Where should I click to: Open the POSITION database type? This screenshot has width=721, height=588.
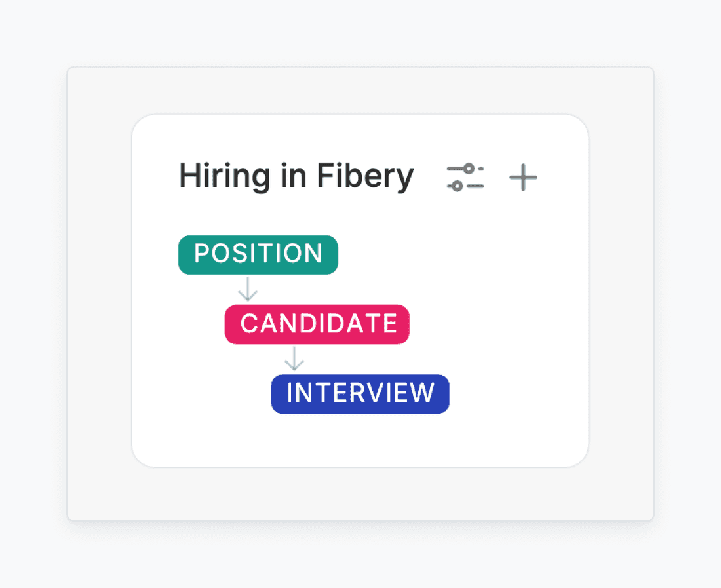(x=258, y=254)
